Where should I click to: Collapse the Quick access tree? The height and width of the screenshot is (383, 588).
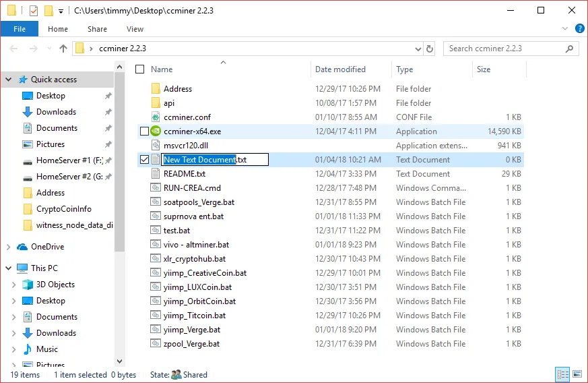(x=8, y=80)
